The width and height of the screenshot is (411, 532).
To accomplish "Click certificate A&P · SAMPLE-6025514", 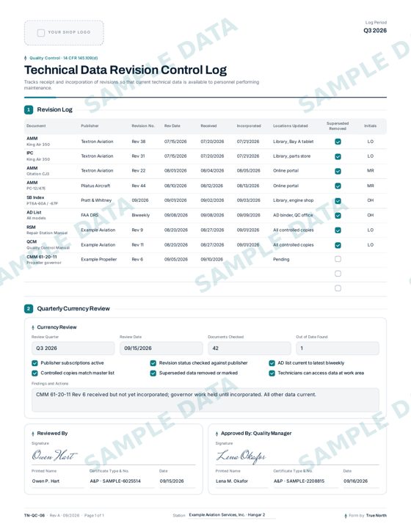I will click(115, 481).
